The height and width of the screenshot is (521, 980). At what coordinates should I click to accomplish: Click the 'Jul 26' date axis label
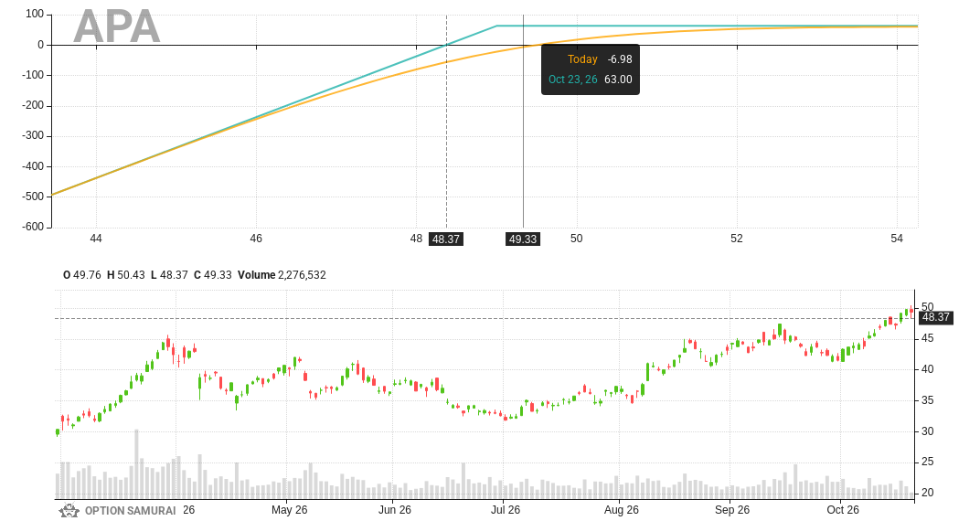click(505, 510)
